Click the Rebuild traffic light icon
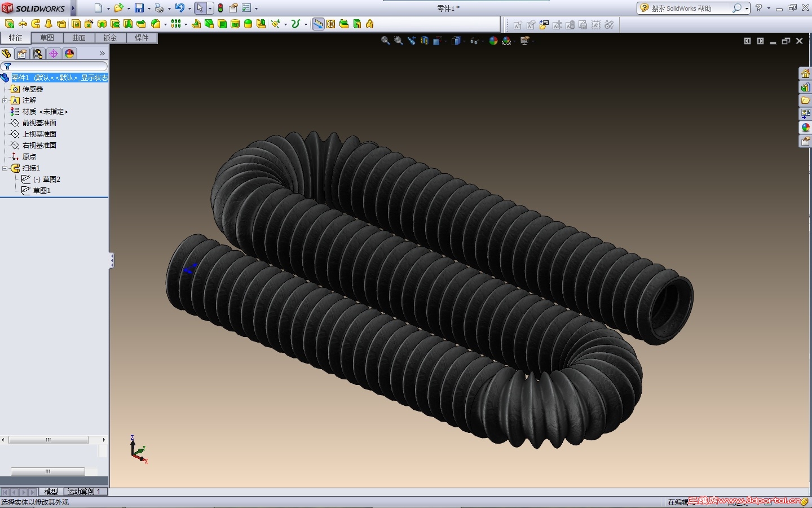The width and height of the screenshot is (812, 508). click(x=220, y=8)
